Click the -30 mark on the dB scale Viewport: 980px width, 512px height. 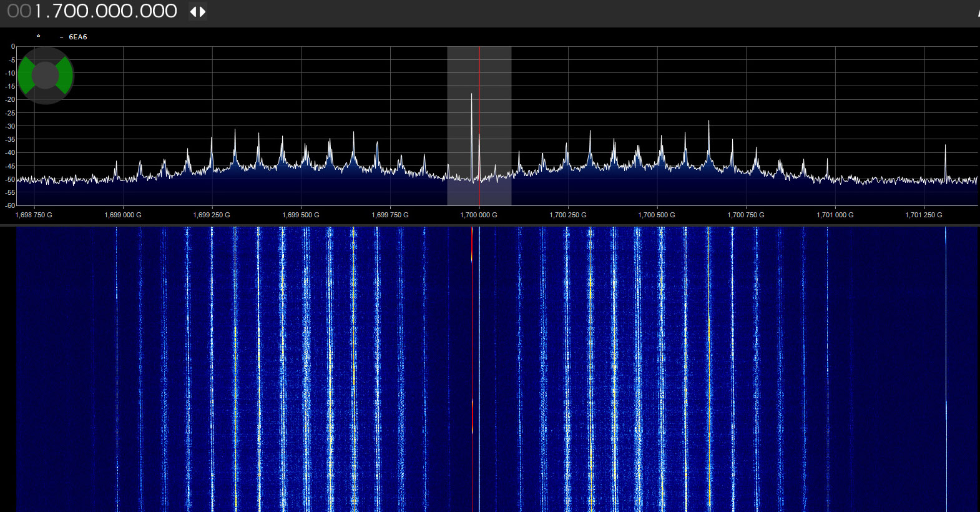click(11, 126)
